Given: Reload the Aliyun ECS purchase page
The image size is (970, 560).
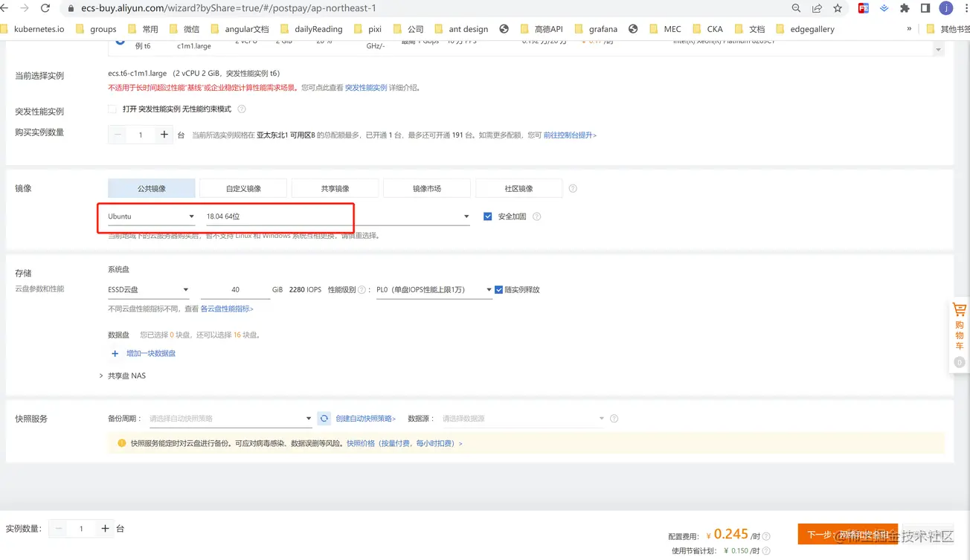Looking at the screenshot, I should [46, 8].
